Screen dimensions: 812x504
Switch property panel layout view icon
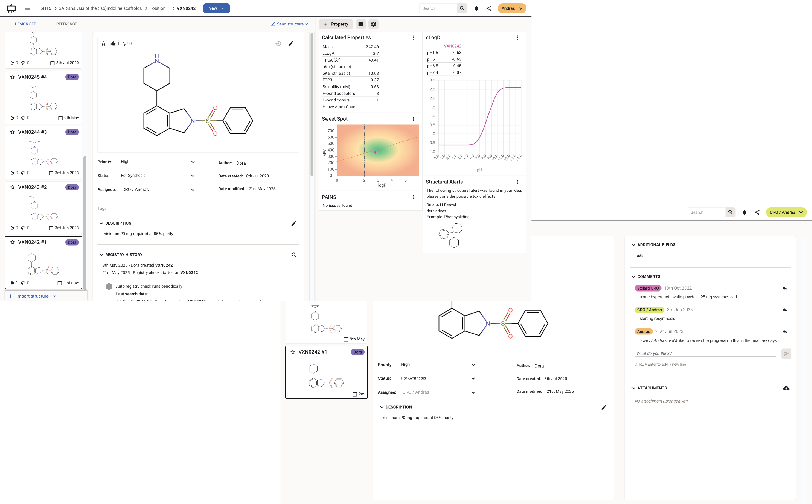[x=361, y=24]
